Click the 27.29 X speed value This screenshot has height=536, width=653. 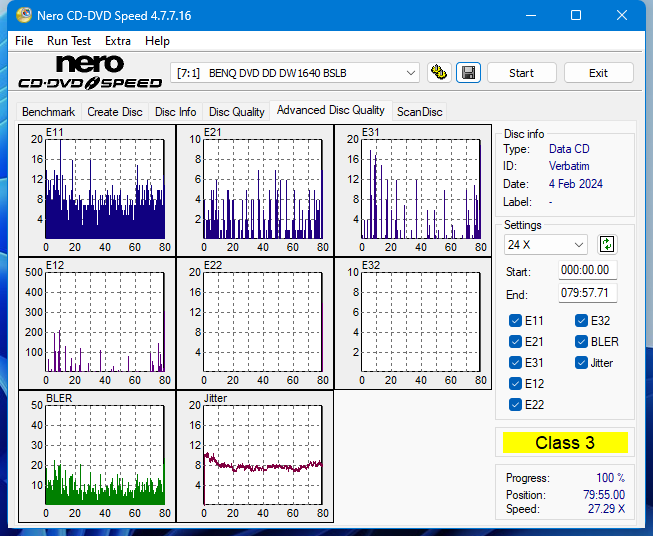point(606,509)
